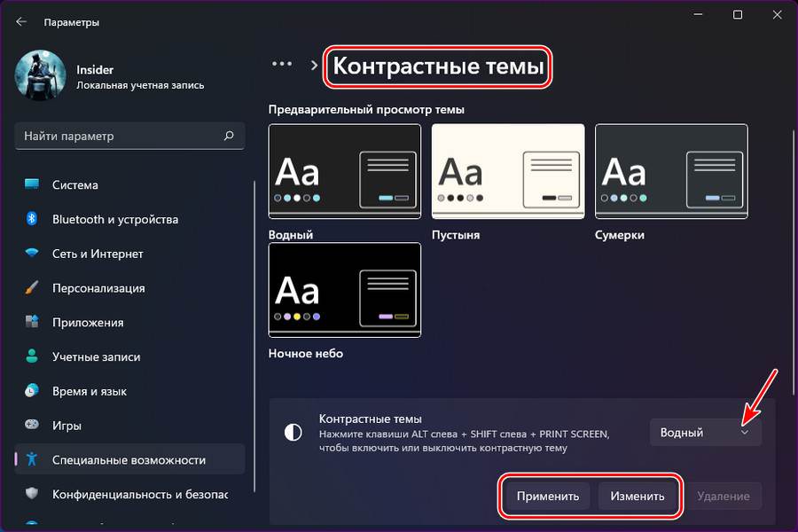Click the main content vertical scrollbar
The height and width of the screenshot is (532, 798).
pos(794,262)
